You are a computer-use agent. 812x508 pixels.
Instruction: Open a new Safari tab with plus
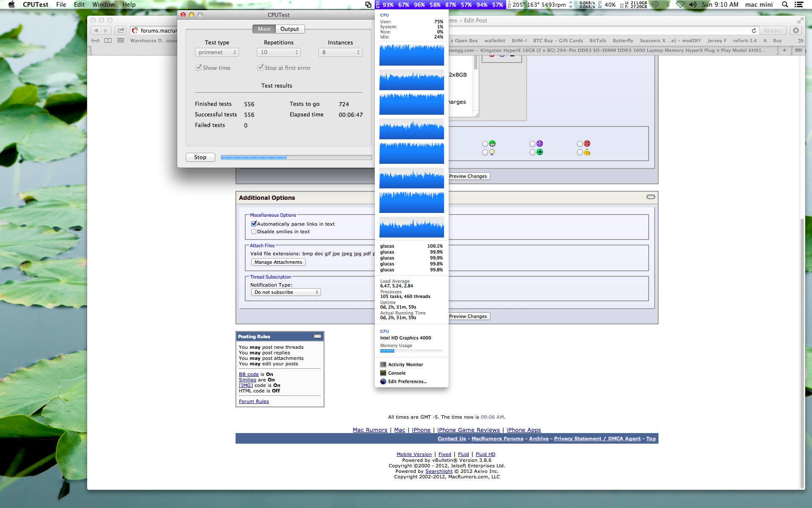click(785, 50)
